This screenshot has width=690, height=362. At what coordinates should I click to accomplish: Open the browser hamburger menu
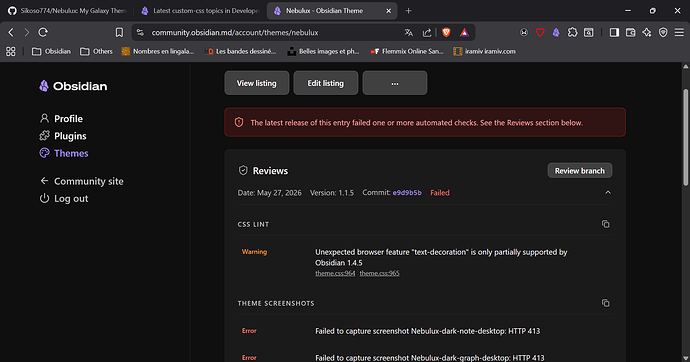point(679,32)
